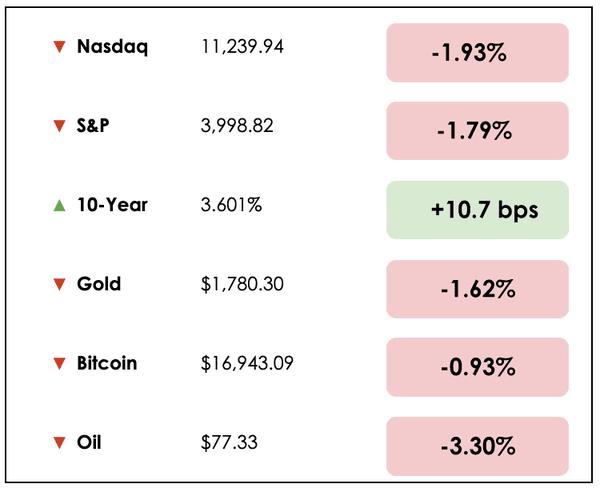Select the Nasdaq label
600x488 pixels.
pos(112,46)
